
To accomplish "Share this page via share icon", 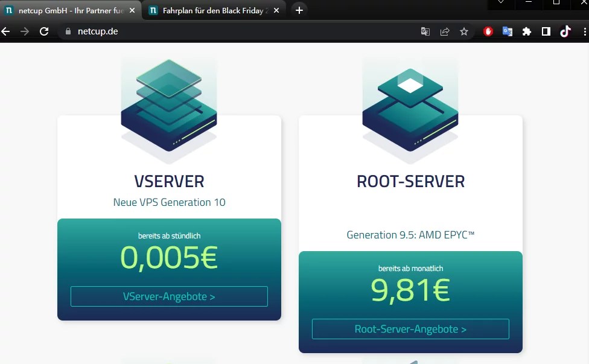I will tap(445, 31).
